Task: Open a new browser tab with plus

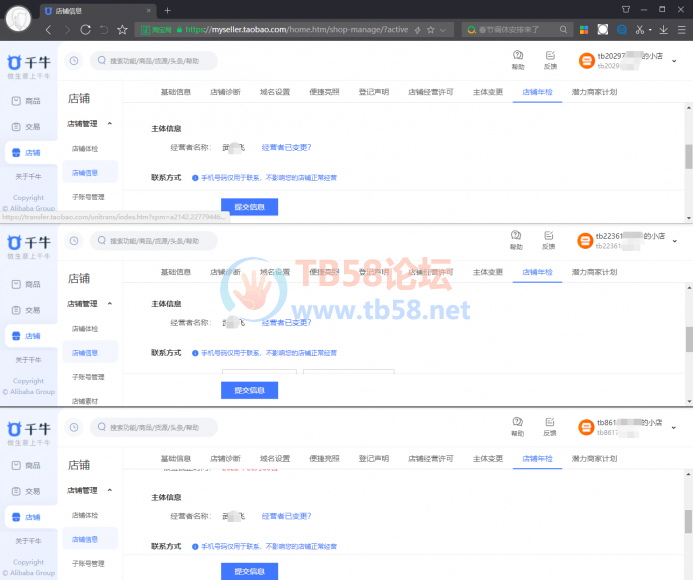Action: [x=168, y=11]
